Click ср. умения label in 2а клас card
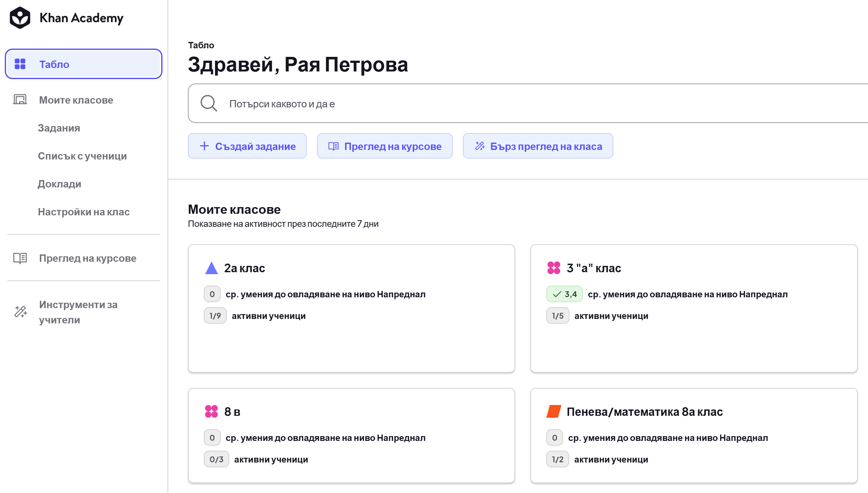This screenshot has height=493, width=868. point(326,294)
